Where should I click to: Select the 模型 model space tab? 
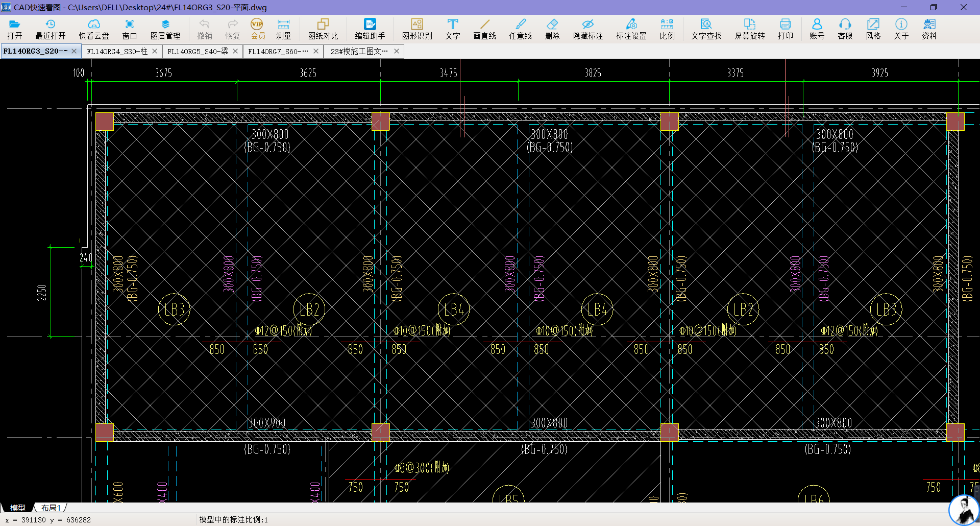pyautogui.click(x=17, y=508)
